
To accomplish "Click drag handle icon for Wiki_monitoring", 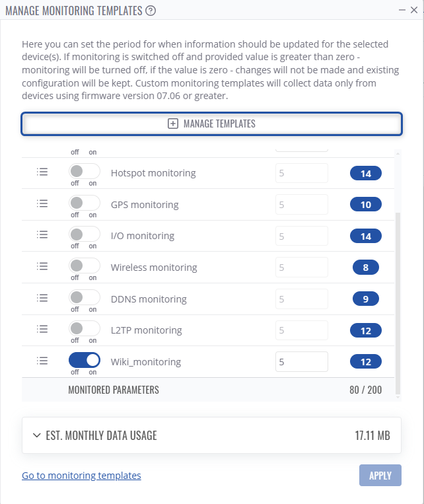I will tap(42, 361).
